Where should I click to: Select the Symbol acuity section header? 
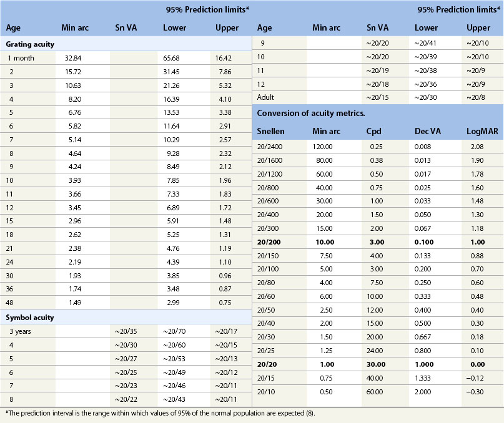(x=29, y=317)
